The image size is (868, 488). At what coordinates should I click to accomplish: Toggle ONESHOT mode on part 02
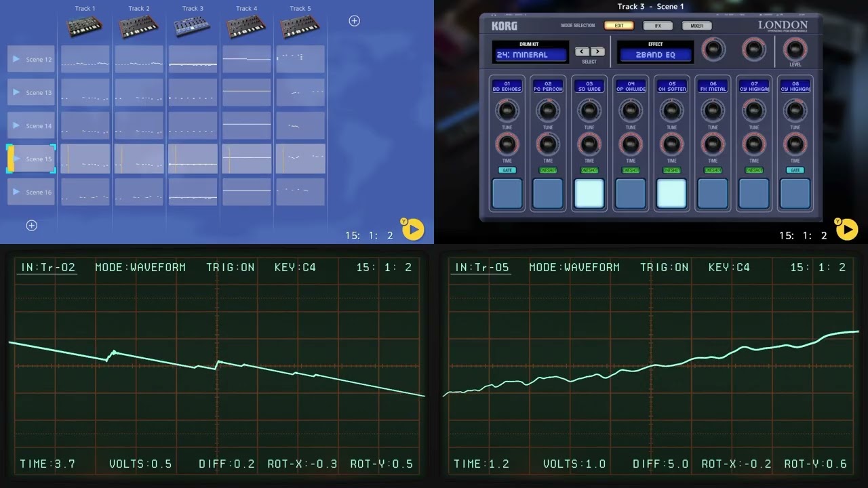548,170
